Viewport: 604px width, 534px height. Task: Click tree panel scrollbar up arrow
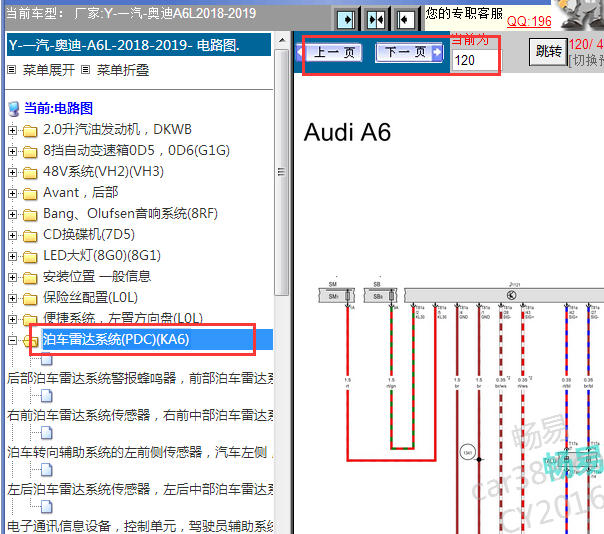coord(282,40)
